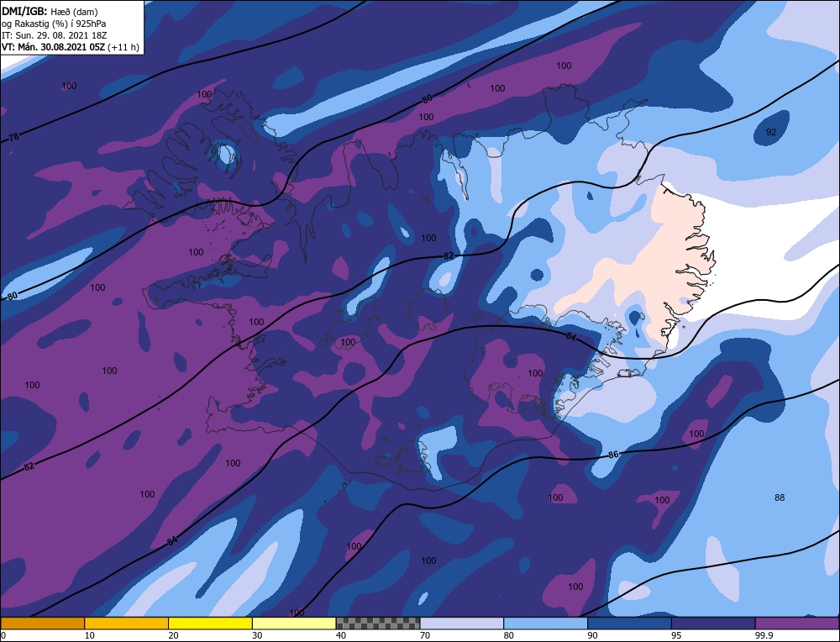Select the bright yellow 20–30 legend swatch
This screenshot has height=642, width=840.
pos(210,623)
